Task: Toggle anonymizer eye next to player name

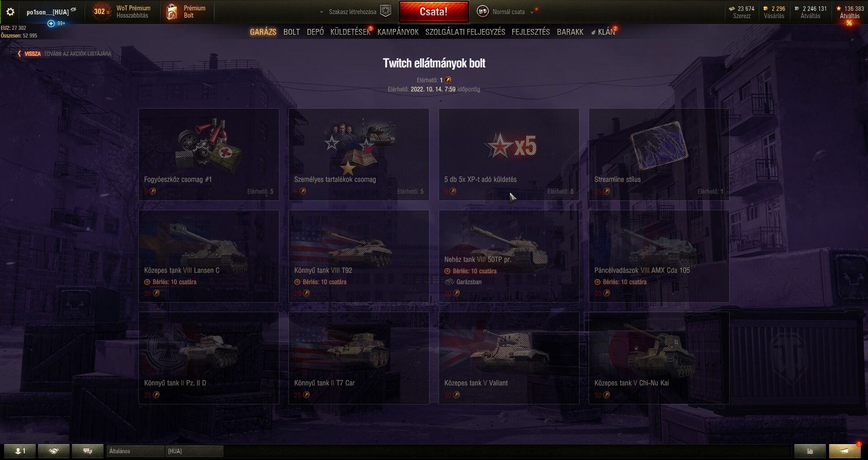Action: [74, 9]
